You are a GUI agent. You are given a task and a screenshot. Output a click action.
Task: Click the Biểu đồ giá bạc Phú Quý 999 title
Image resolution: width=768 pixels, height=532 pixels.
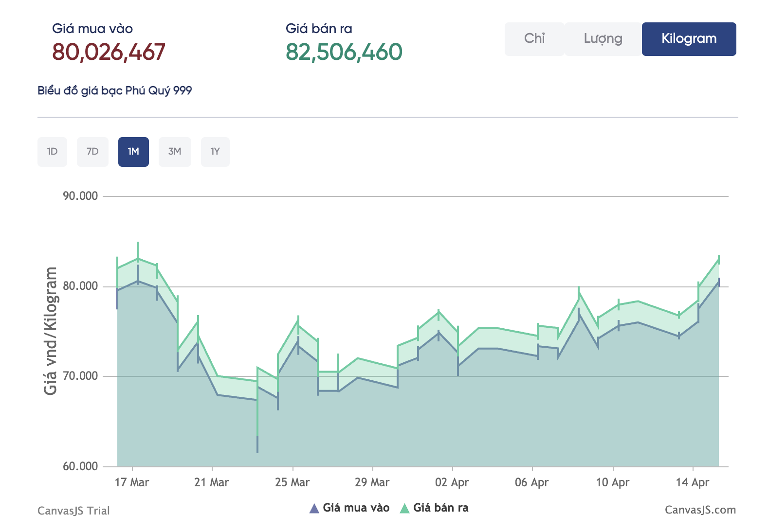point(115,91)
